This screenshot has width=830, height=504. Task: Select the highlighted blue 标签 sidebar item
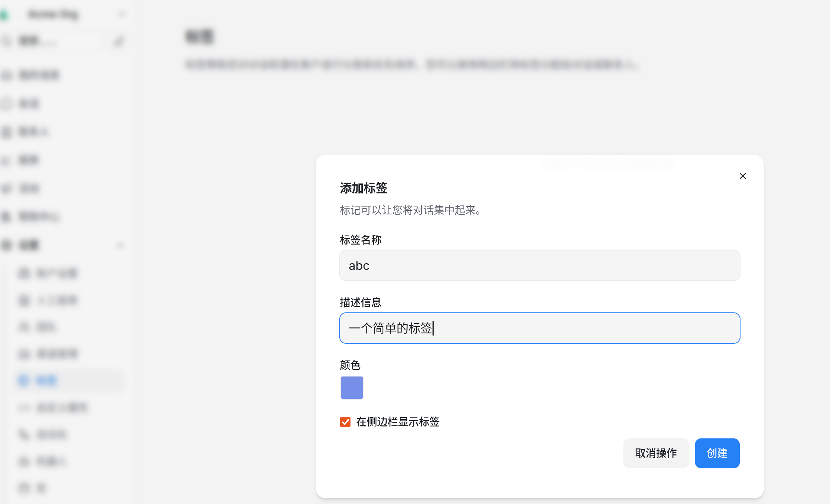[47, 381]
